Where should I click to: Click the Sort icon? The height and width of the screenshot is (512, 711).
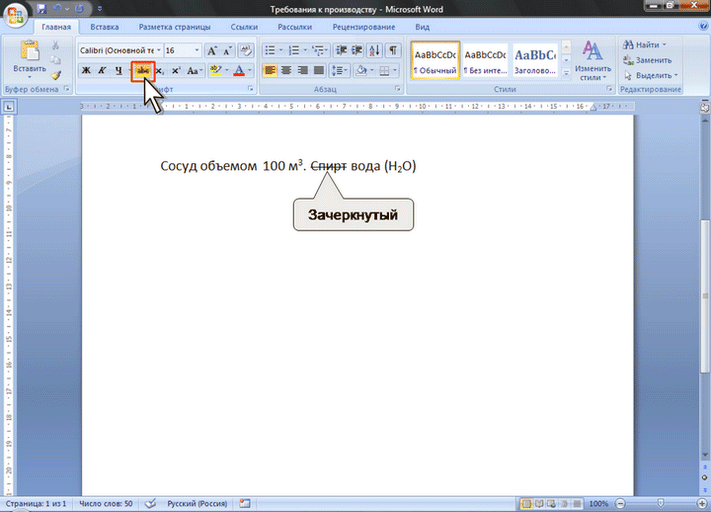click(375, 50)
